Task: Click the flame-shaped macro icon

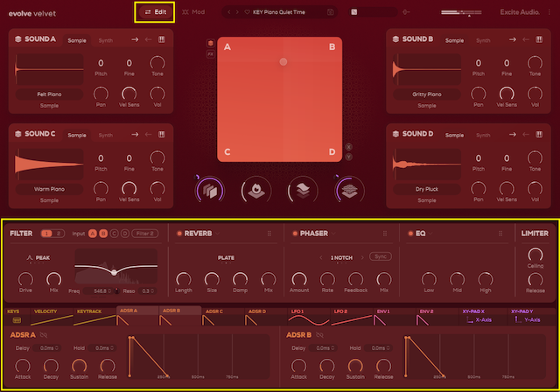Action: coord(255,189)
